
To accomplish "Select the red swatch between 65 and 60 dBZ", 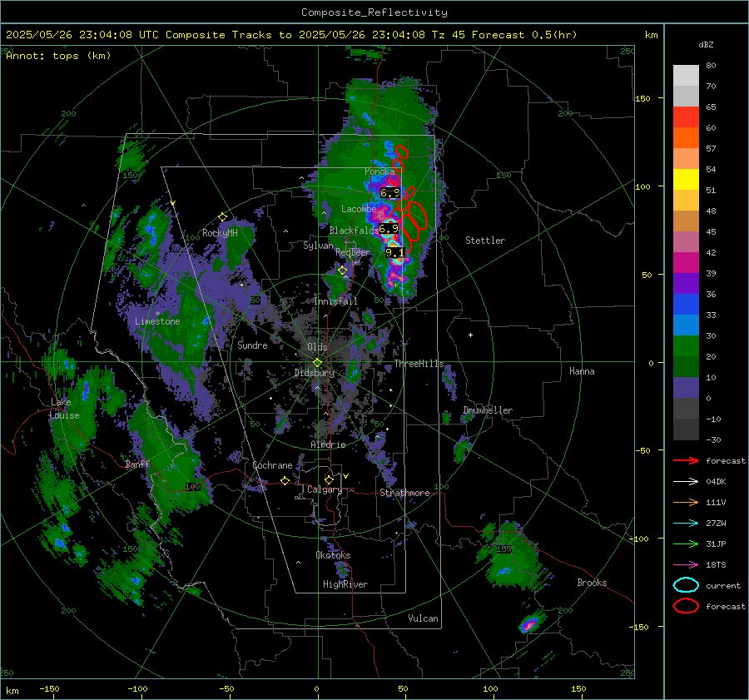I will (686, 117).
